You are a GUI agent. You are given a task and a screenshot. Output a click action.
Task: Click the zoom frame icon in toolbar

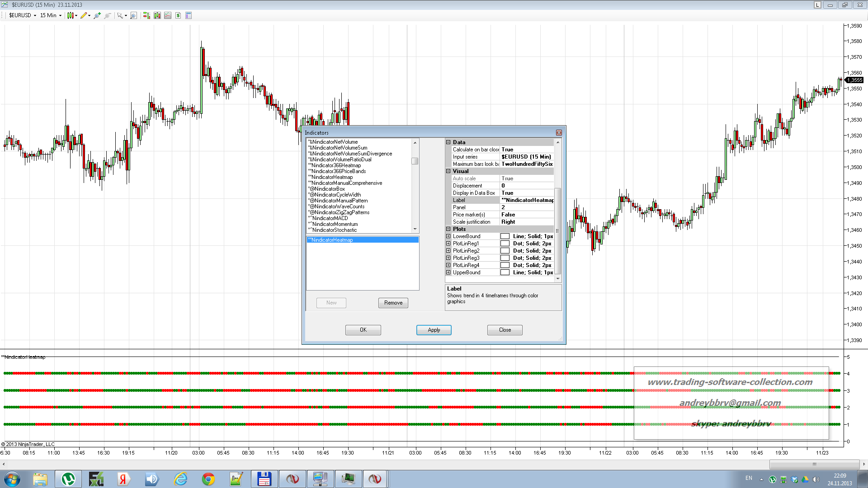133,15
